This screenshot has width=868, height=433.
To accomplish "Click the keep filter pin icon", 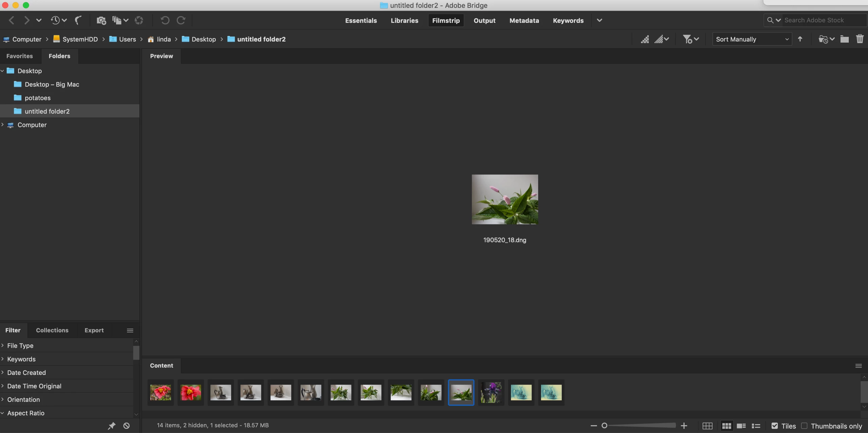I will (112, 426).
